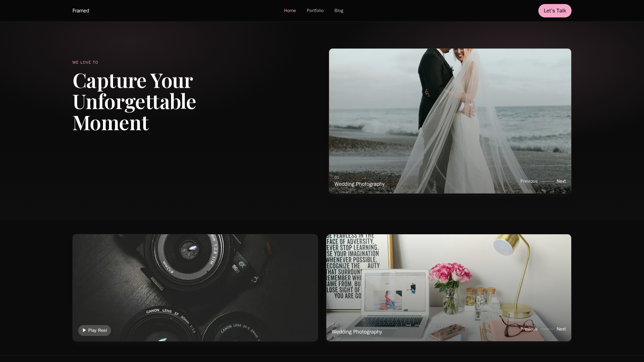Click Previous on the desk laptop slider

coord(529,329)
